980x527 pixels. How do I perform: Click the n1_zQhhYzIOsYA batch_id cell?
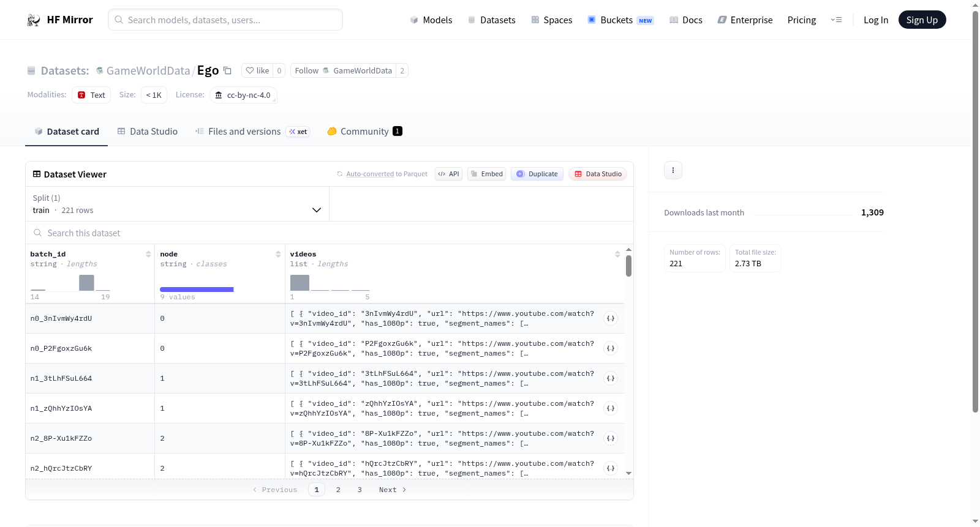[x=90, y=408]
